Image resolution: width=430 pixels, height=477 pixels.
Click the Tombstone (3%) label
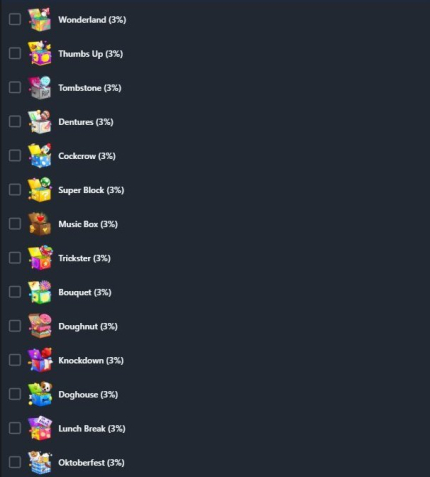pos(90,88)
